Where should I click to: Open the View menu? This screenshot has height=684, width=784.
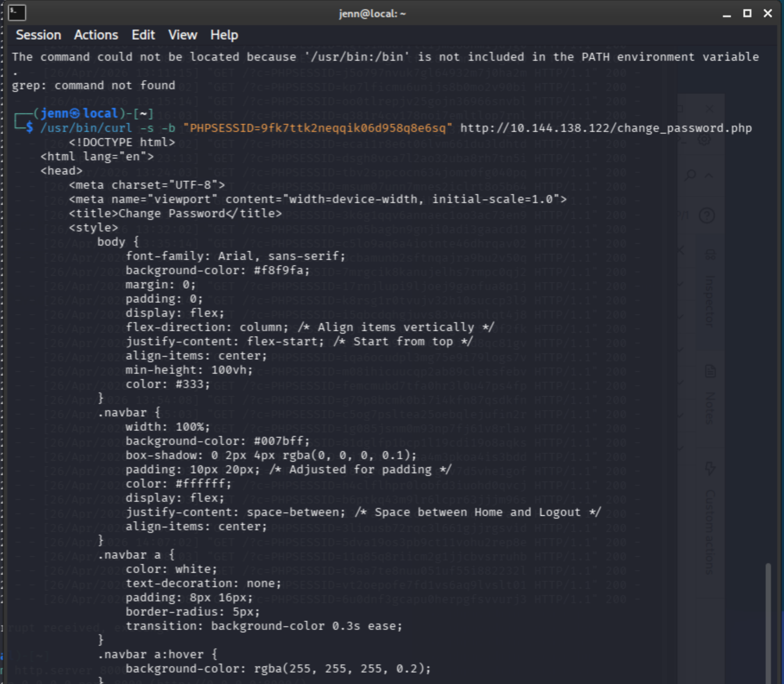tap(183, 35)
